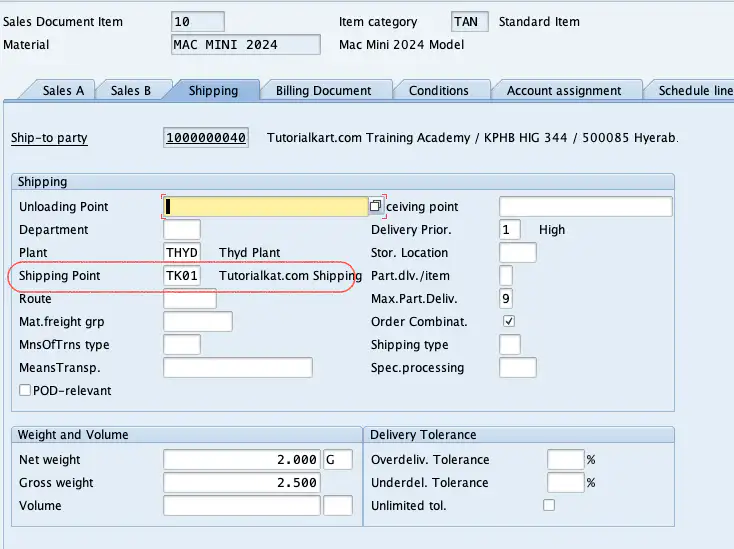Click the 'Tutorialkat.com Shipping' description text
The height and width of the screenshot is (549, 734).
click(x=290, y=276)
